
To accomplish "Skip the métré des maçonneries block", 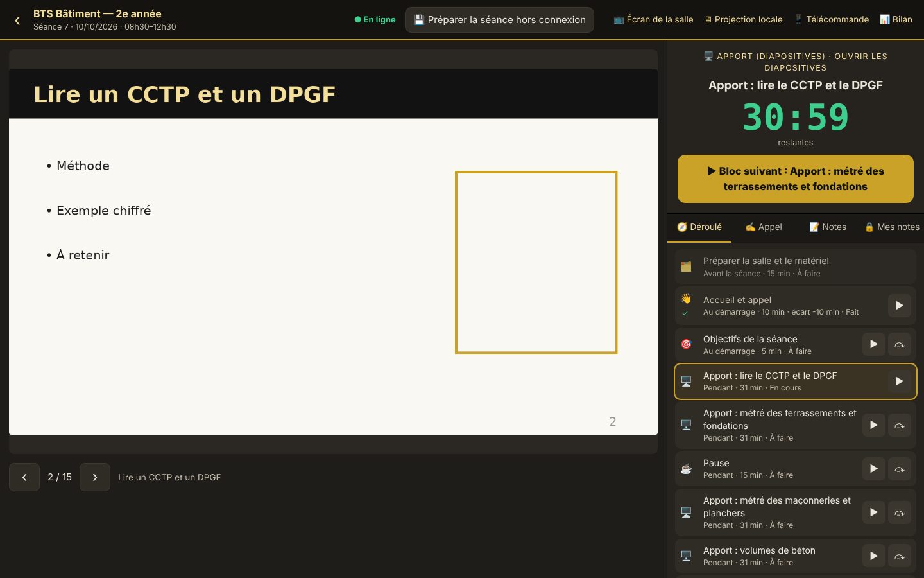I will coord(900,512).
